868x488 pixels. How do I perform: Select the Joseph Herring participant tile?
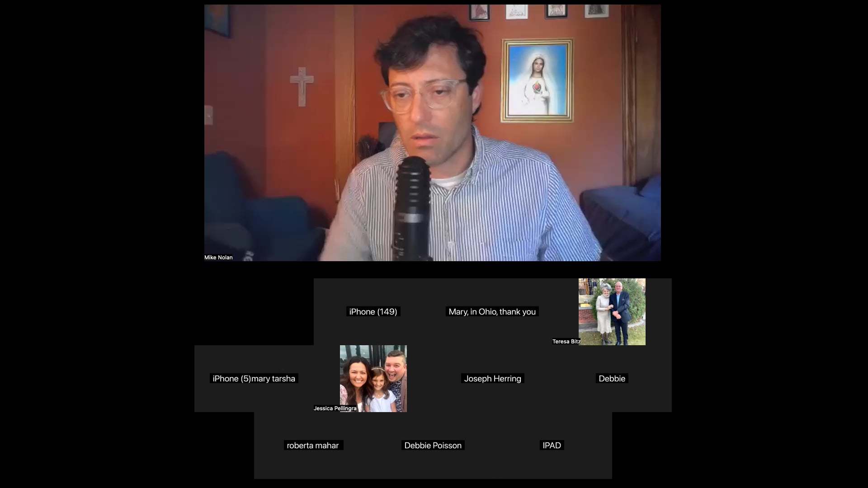(492, 379)
